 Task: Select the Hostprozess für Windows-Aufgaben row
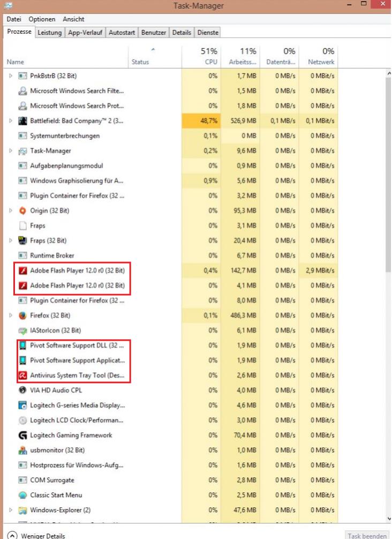coord(171,465)
